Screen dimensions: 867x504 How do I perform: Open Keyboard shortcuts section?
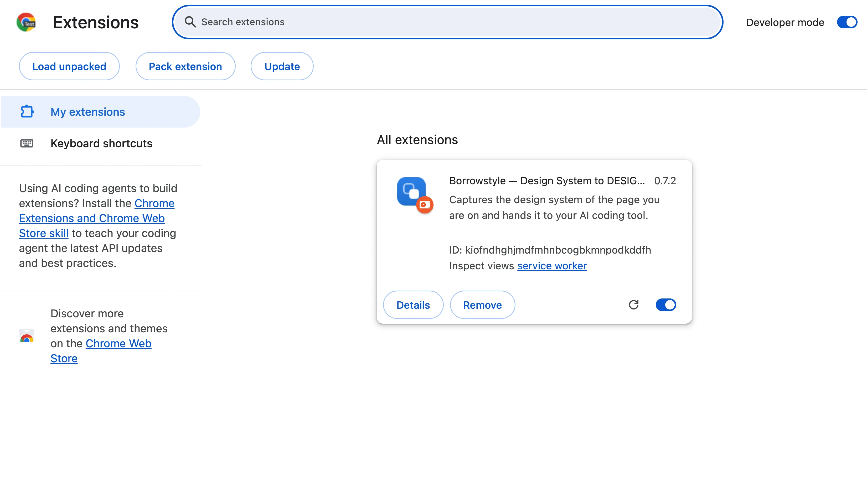[x=100, y=143]
